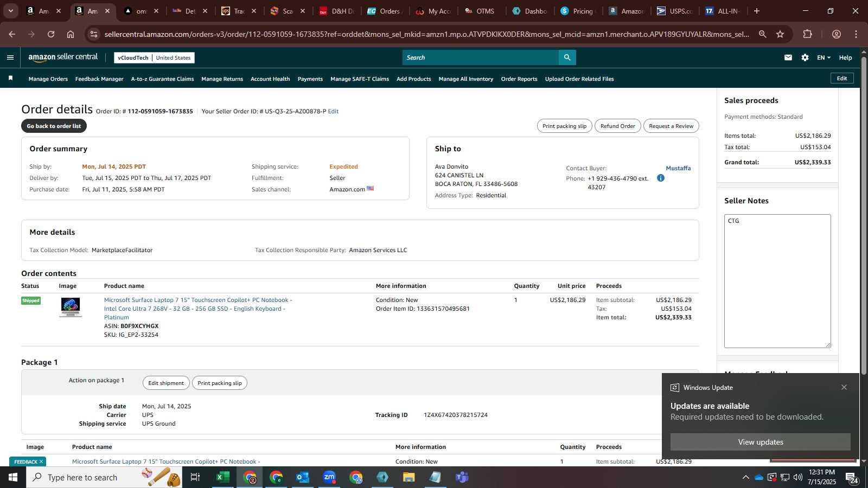Open Outlook from the taskbar
Screen dimensions: 868x488
click(303, 477)
